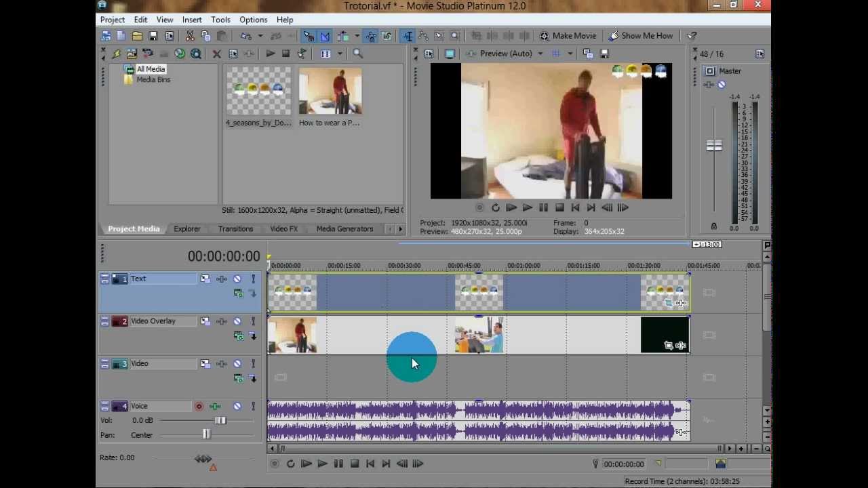
Task: Click the red Record button in timeline transport
Action: point(275,464)
